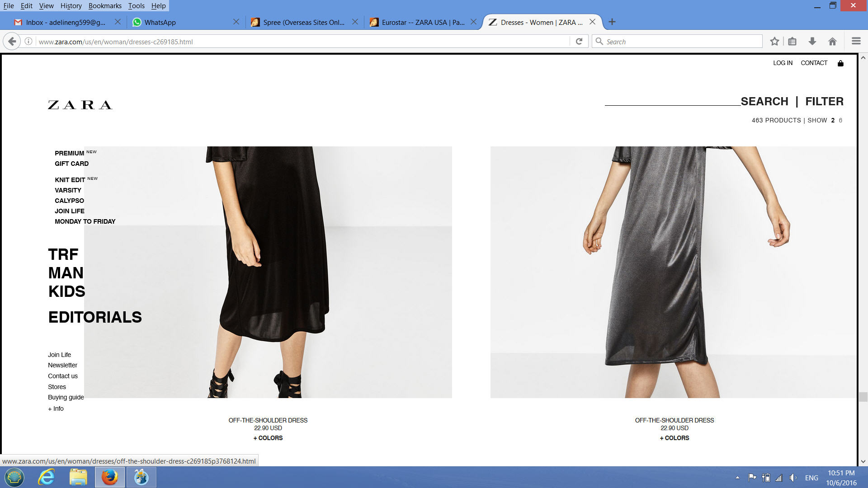Open the File menu
868x488 pixels.
click(9, 6)
